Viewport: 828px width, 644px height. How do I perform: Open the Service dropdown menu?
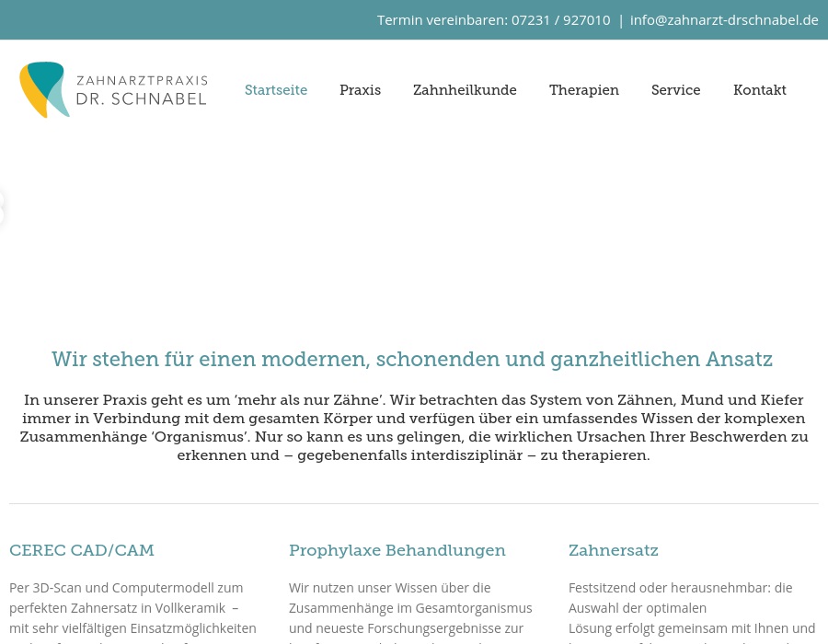tap(675, 89)
